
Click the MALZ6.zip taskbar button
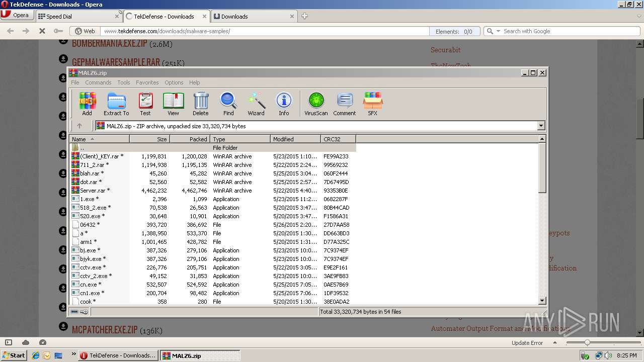(x=200, y=355)
